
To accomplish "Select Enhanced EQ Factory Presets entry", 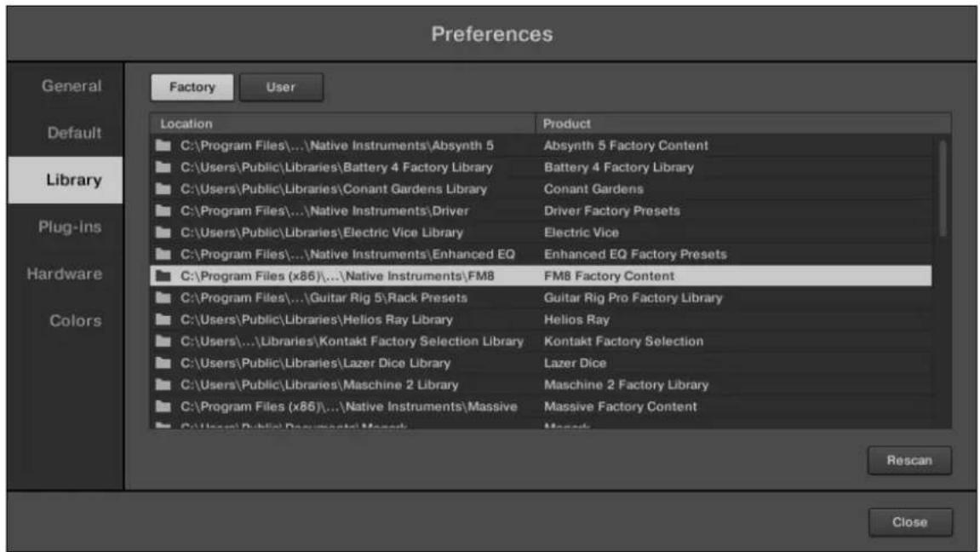I will 635,255.
